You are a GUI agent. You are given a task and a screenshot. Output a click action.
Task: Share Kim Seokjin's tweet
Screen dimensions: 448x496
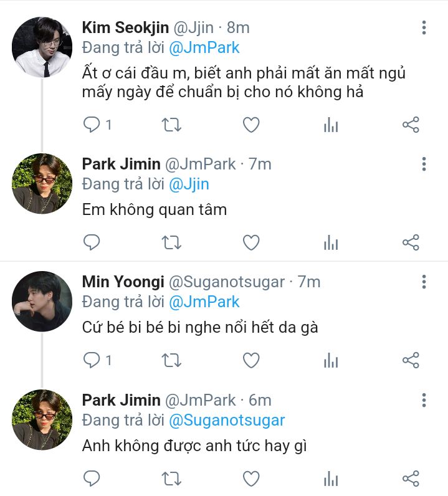(411, 125)
